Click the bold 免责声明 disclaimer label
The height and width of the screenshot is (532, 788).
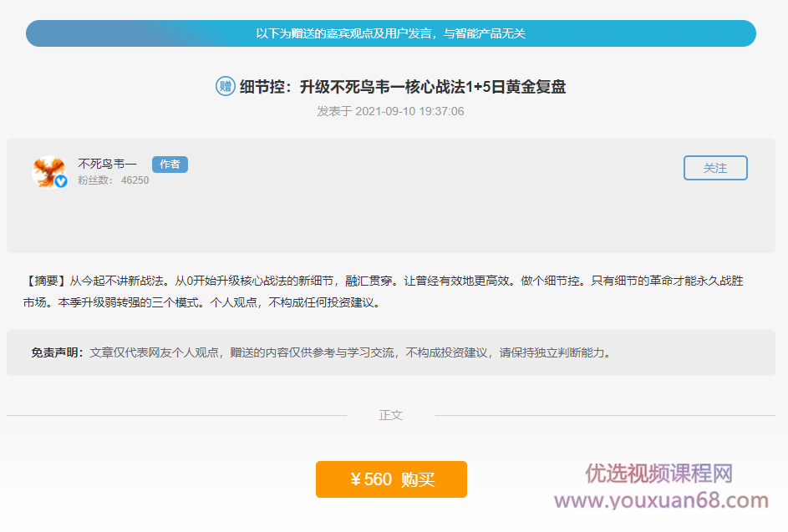coord(58,352)
